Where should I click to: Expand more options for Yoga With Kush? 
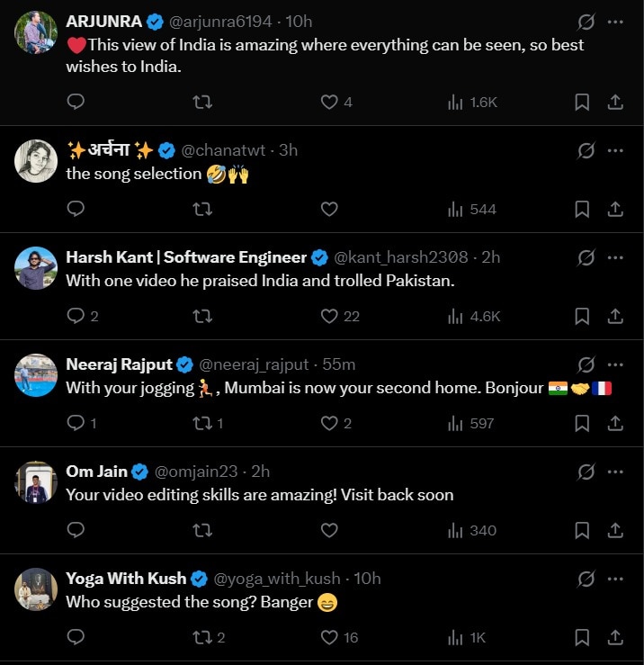[615, 579]
